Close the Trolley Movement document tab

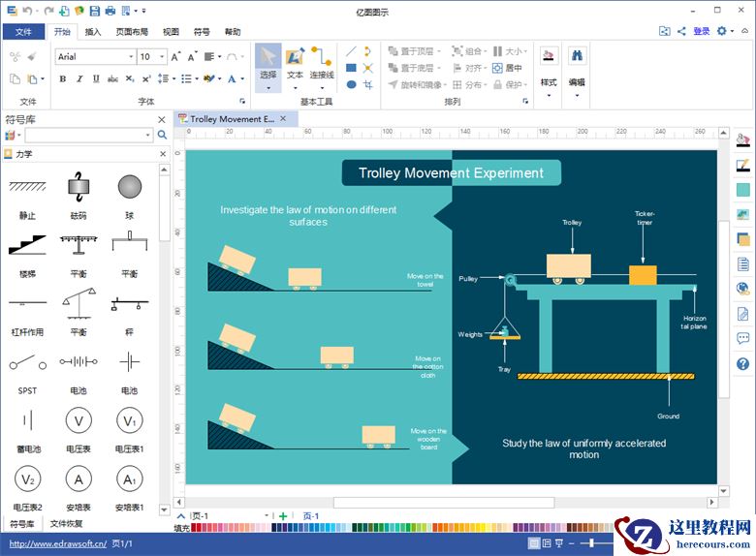[283, 118]
